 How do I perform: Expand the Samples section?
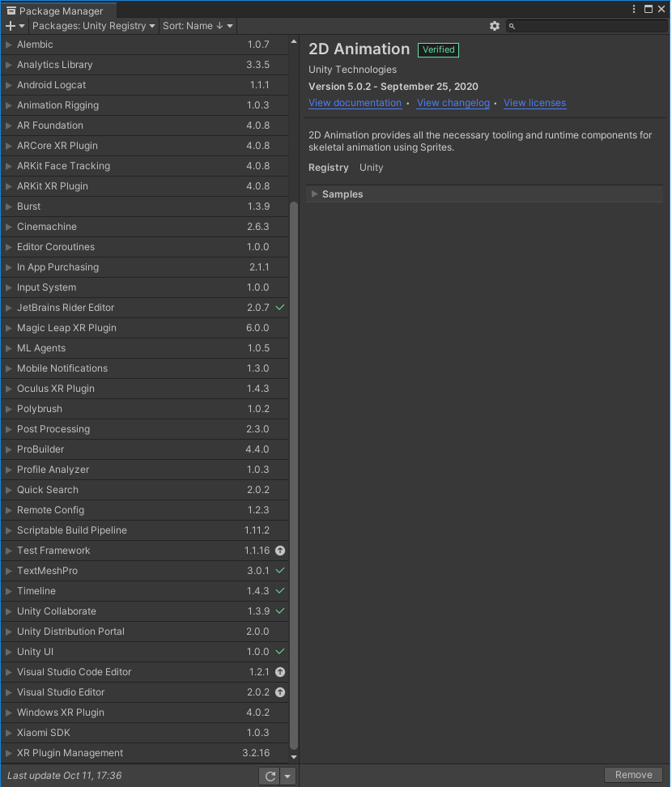click(x=315, y=194)
